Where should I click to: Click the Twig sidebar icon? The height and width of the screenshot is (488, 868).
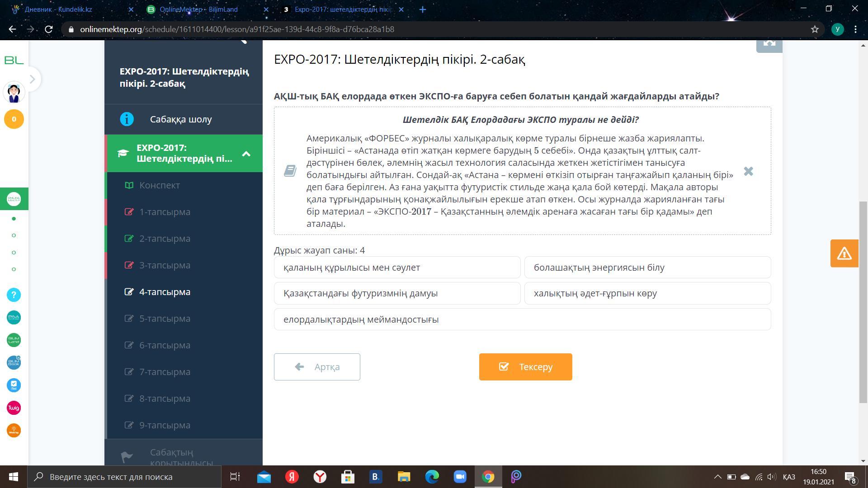click(14, 408)
